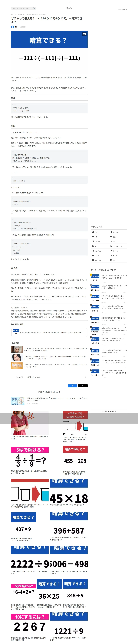Image resolution: width=138 pixels, height=644 pixels.
Task: Click the クイズ・数学記事ランキング heading
Action: 103,270
